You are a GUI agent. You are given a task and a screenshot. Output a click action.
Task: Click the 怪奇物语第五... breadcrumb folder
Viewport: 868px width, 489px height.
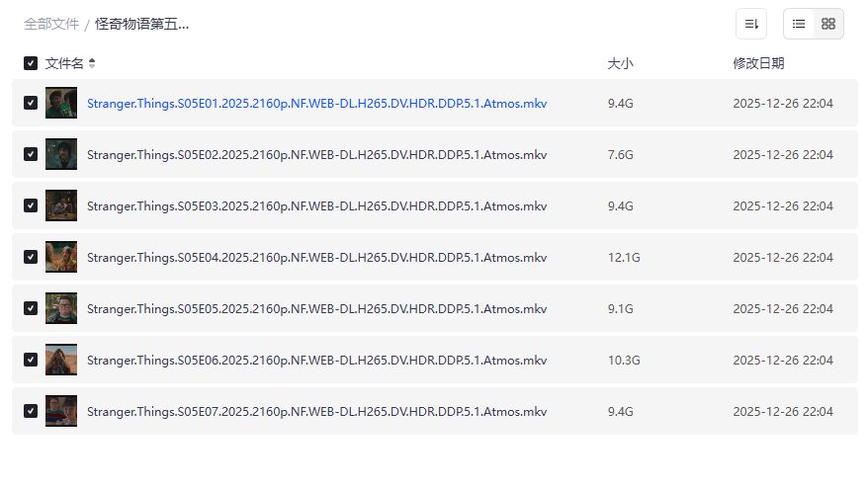141,24
